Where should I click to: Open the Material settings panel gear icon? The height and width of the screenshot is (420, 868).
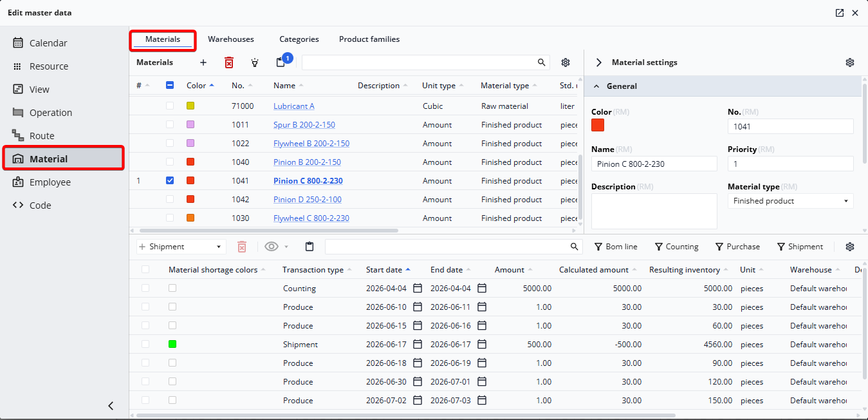850,62
